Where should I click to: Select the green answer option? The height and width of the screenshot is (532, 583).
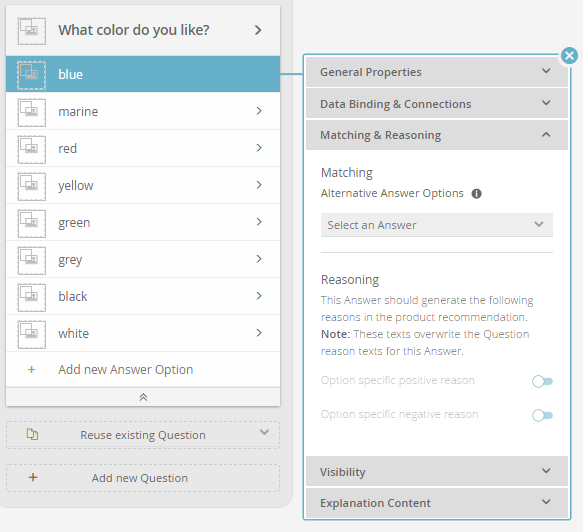(x=143, y=223)
